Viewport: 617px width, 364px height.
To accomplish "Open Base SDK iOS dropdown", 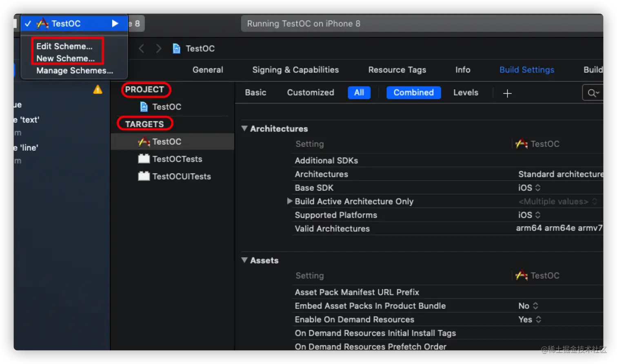I will [x=529, y=188].
